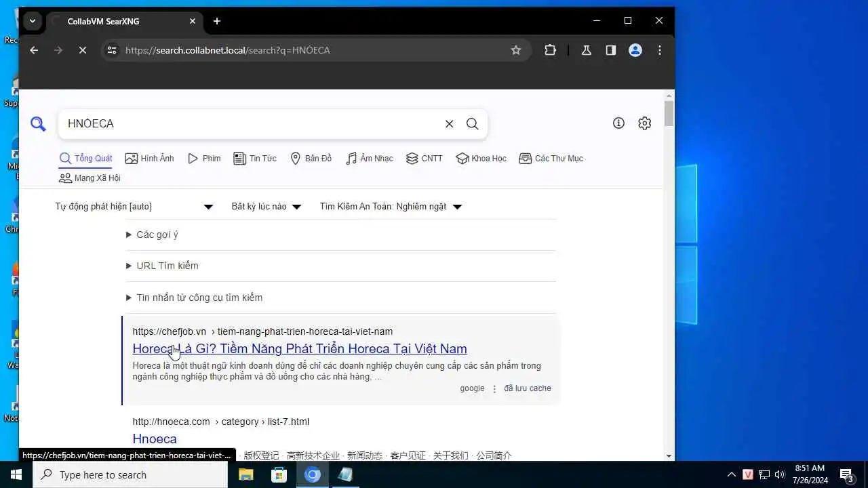Toggle Chrome side panel icon
The image size is (868, 488).
click(x=611, y=50)
